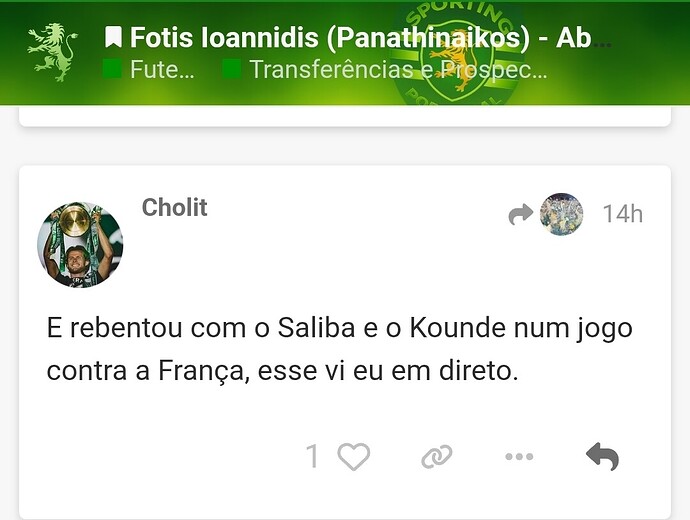Select the green square beside Transferências
690x520 pixels.
(x=231, y=69)
